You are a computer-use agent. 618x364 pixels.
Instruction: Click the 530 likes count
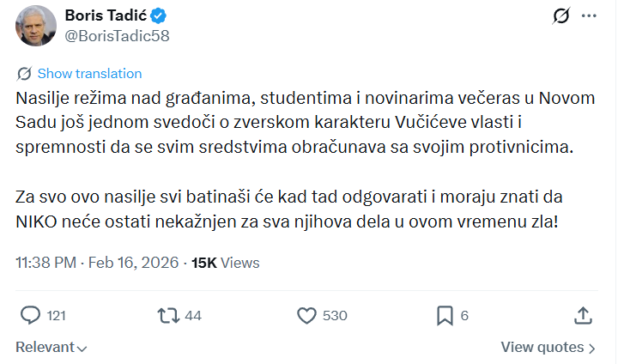(x=334, y=316)
